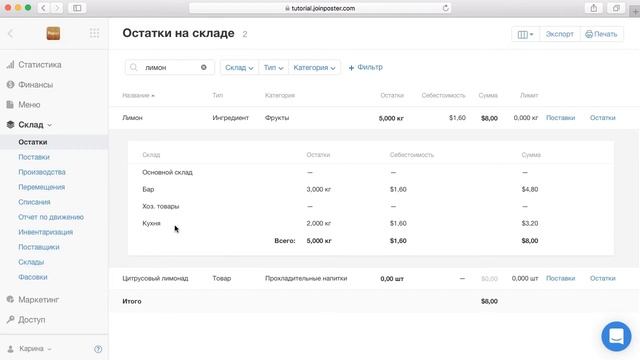Click Фрукты category cell

(277, 118)
